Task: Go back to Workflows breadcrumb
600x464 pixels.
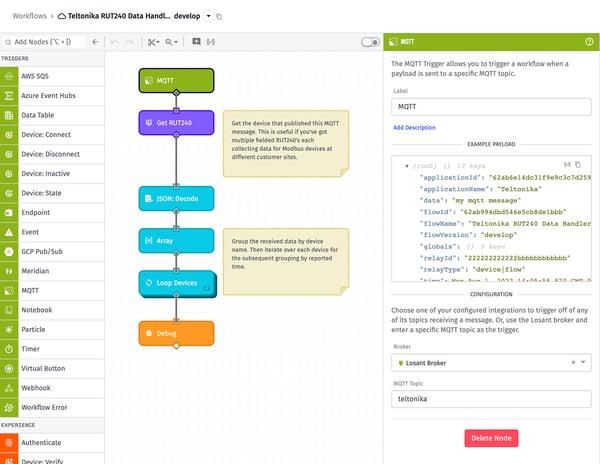Action: pyautogui.click(x=29, y=16)
